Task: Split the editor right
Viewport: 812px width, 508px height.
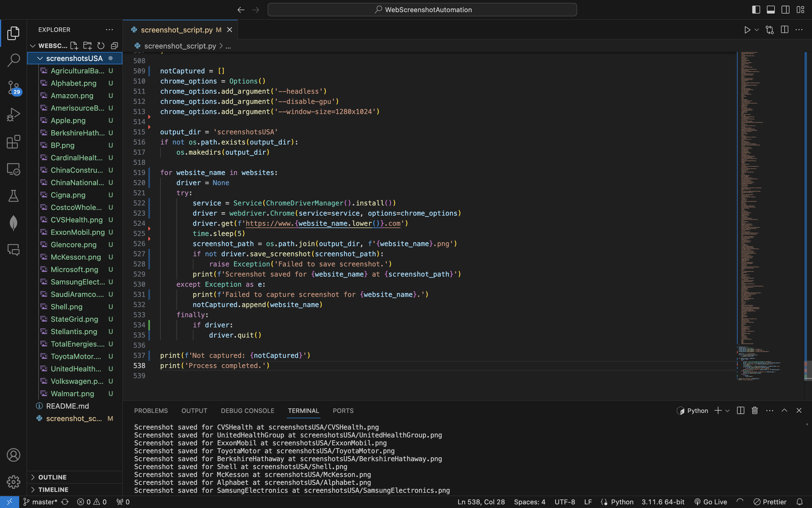Action: [x=784, y=30]
